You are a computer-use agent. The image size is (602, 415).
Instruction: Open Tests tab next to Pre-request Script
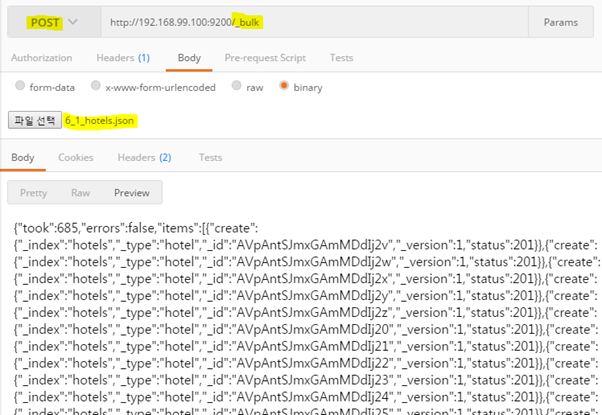pos(341,58)
